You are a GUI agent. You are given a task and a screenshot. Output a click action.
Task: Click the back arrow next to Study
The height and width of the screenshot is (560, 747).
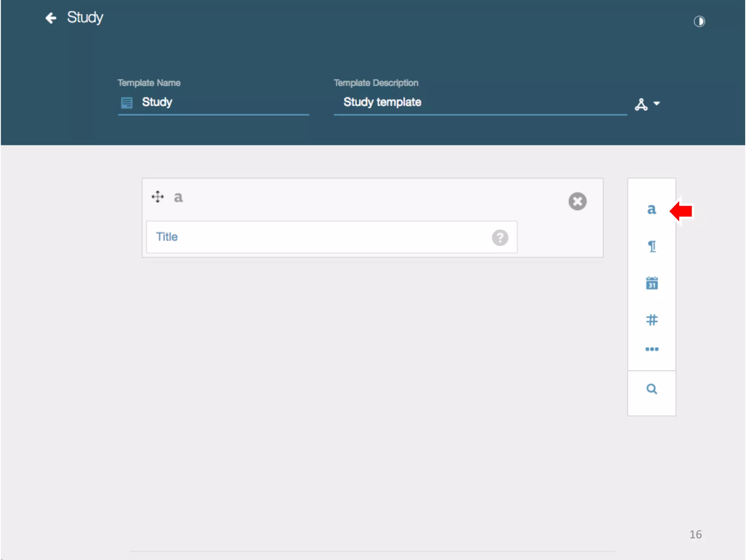51,18
